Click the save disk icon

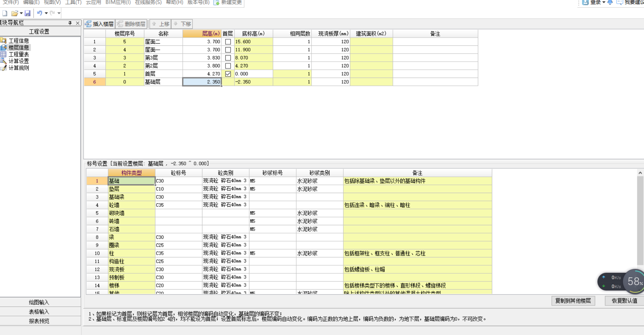click(27, 13)
